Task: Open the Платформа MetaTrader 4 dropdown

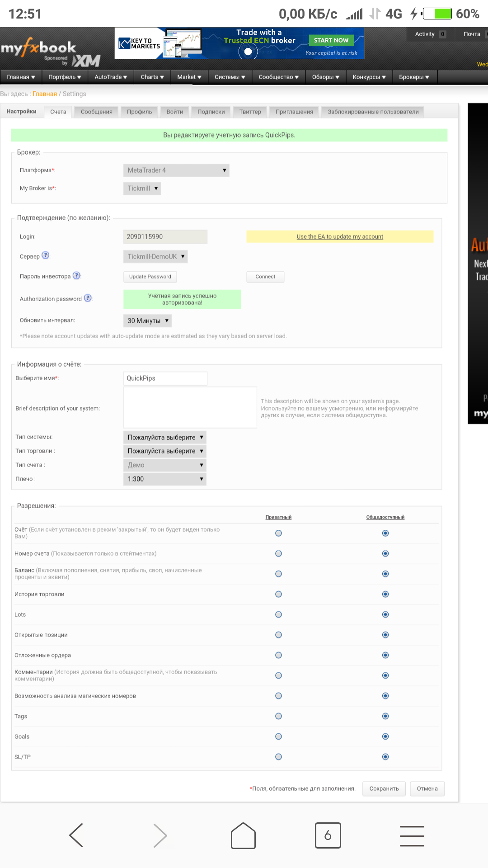Action: (176, 170)
